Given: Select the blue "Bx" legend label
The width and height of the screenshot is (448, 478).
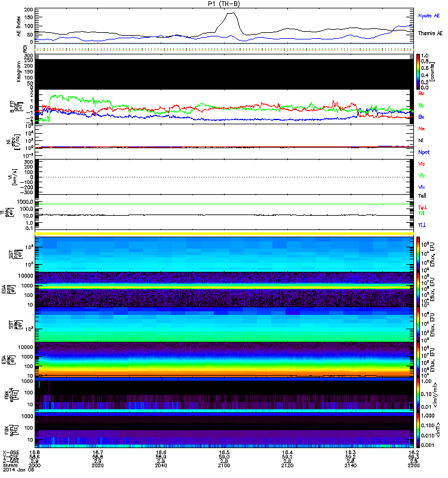Looking at the screenshot, I should [421, 117].
